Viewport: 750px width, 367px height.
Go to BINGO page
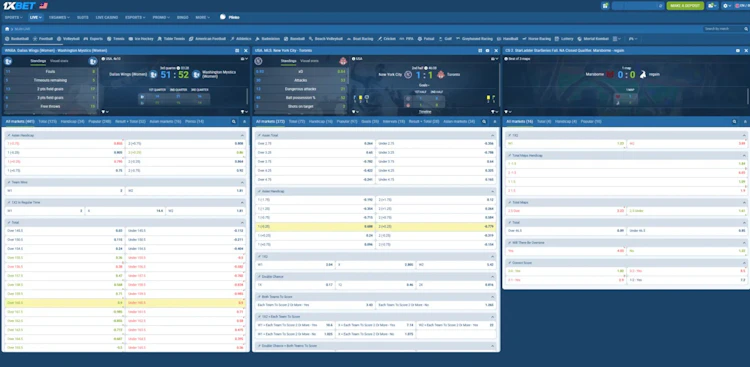(x=182, y=17)
